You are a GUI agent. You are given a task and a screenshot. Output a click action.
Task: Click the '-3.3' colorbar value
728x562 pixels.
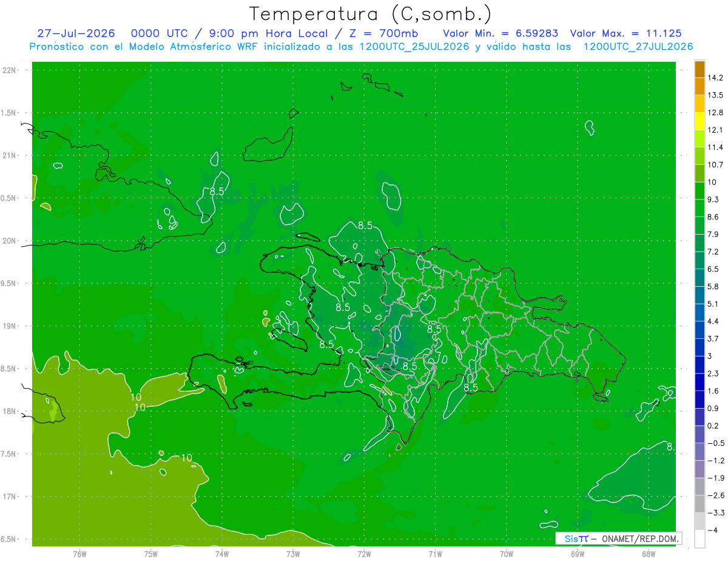coord(716,512)
